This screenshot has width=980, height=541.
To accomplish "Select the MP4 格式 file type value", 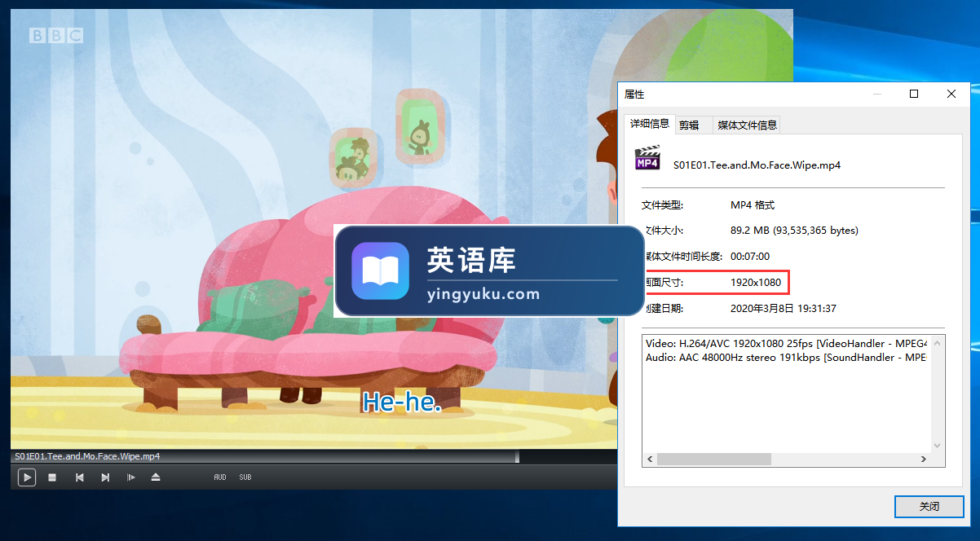I will click(x=753, y=205).
